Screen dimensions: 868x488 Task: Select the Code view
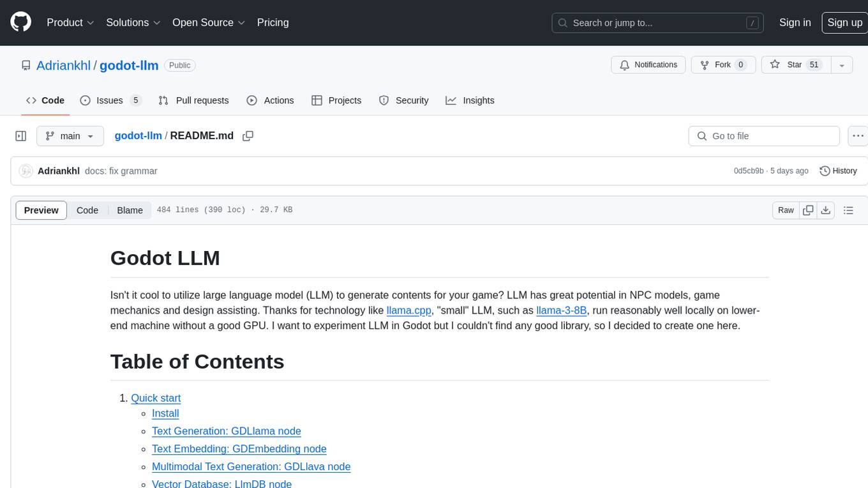[87, 210]
